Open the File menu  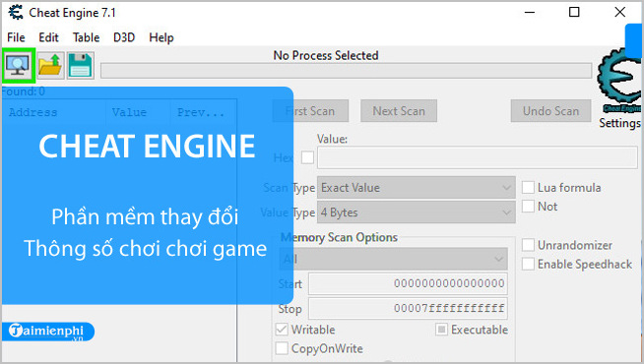point(16,37)
